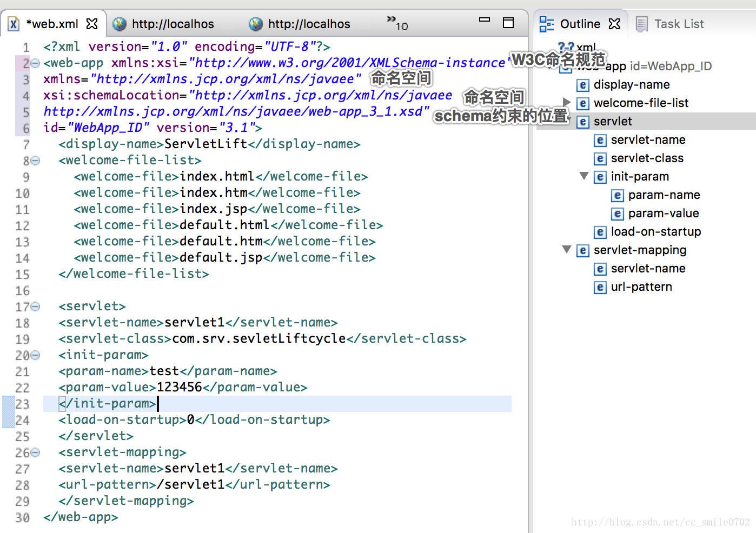This screenshot has height=533, width=756.
Task: Show hidden editor tabs overflow list
Action: pos(397,23)
